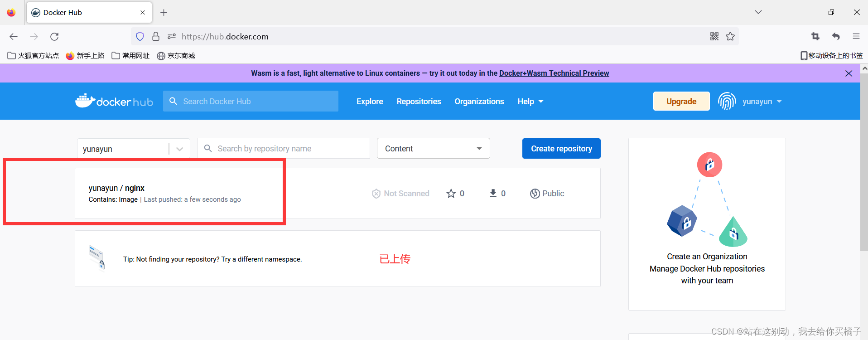
Task: Reload the current page
Action: click(54, 37)
